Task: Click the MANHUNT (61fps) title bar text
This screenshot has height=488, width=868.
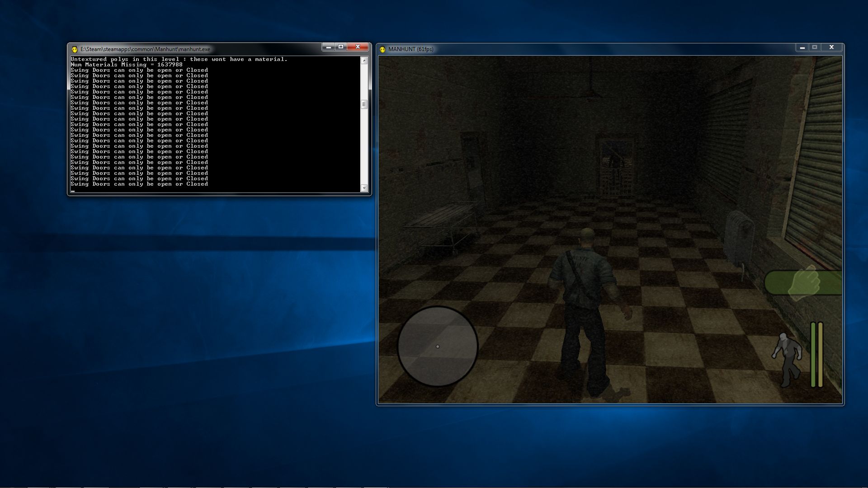Action: [410, 49]
